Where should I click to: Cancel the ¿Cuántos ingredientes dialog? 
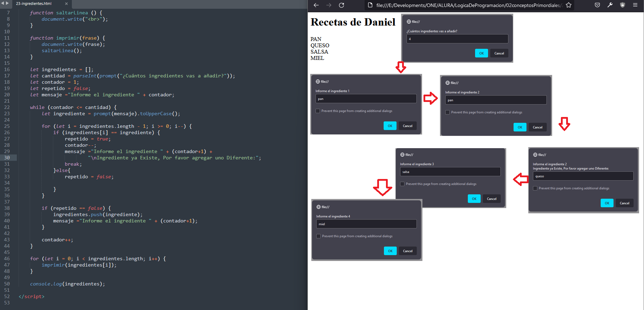499,53
